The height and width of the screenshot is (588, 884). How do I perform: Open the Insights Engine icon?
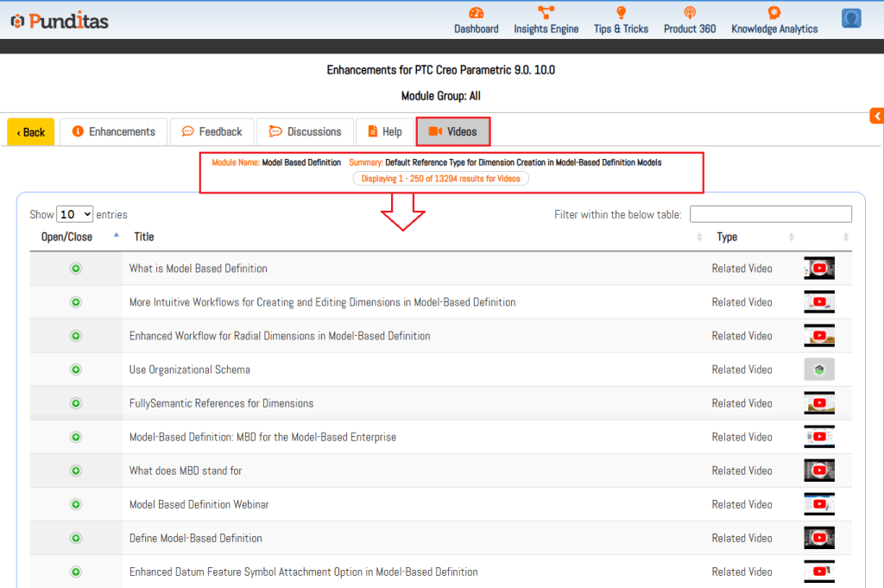click(x=546, y=13)
